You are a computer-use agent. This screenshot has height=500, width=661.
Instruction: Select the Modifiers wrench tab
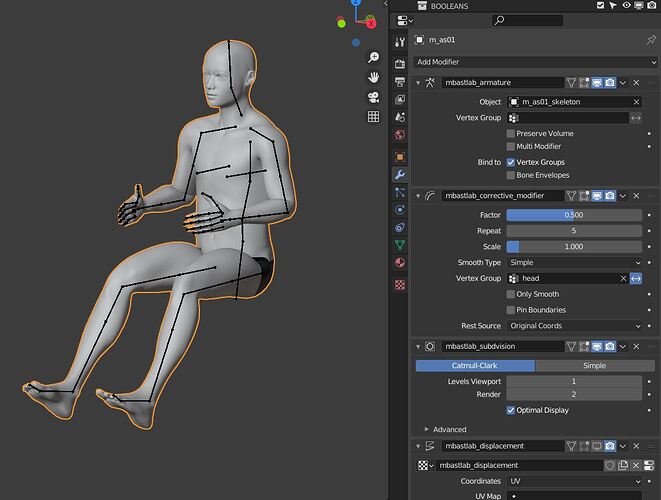click(x=400, y=174)
